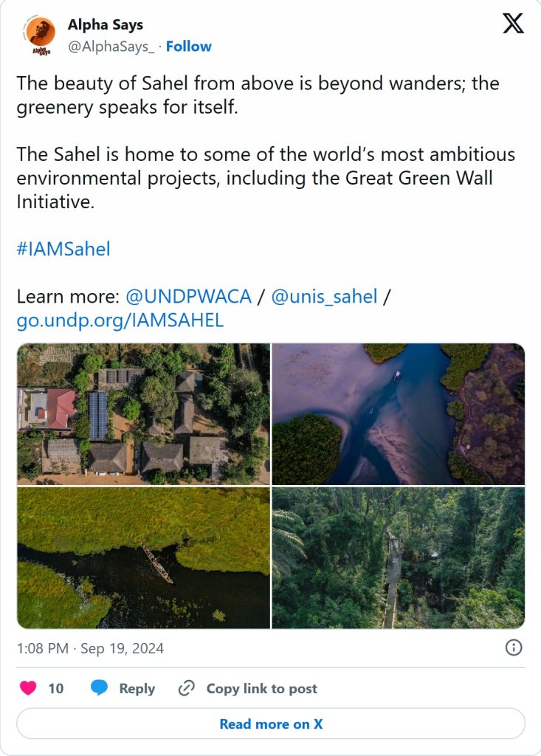Open the @unis_sahel mention
This screenshot has width=541, height=756.
pyautogui.click(x=324, y=297)
